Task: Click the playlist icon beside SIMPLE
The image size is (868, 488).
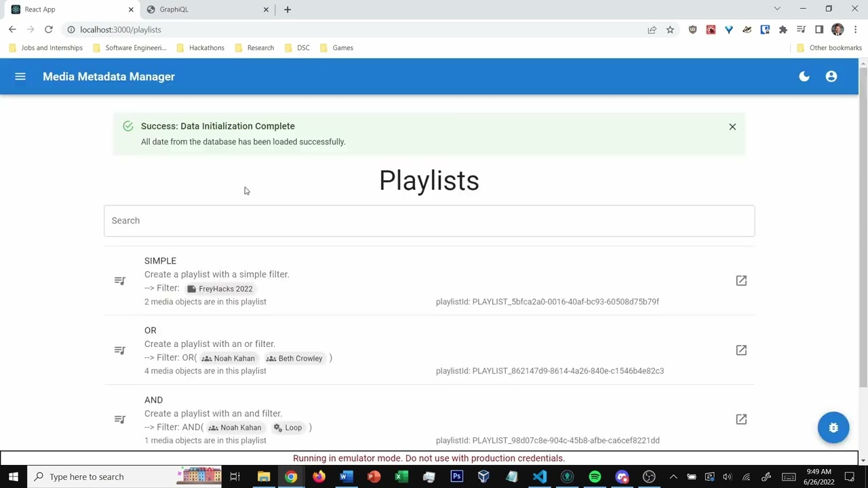Action: tap(120, 281)
